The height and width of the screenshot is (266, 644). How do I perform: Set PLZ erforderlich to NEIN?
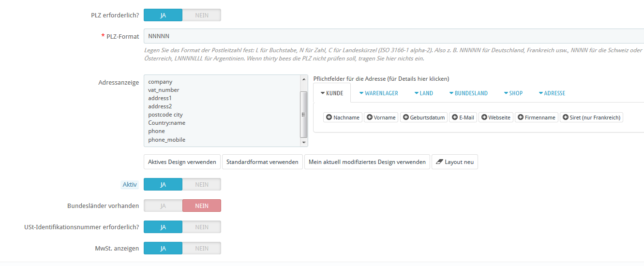[x=201, y=15]
